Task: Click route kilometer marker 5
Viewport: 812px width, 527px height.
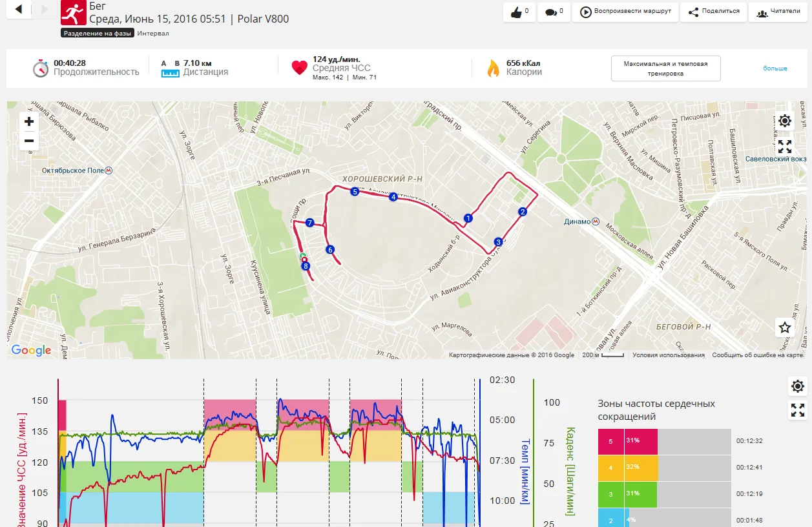Action: pyautogui.click(x=354, y=192)
